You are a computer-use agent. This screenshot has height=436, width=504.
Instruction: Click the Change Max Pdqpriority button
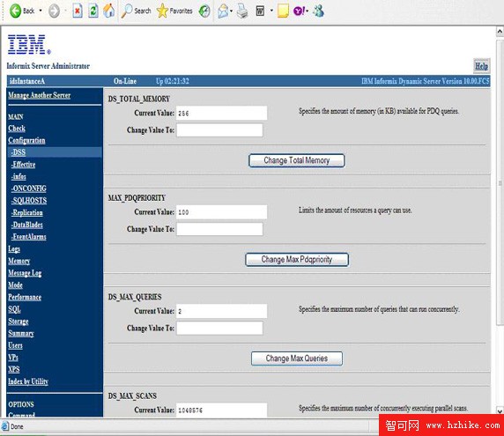(296, 259)
